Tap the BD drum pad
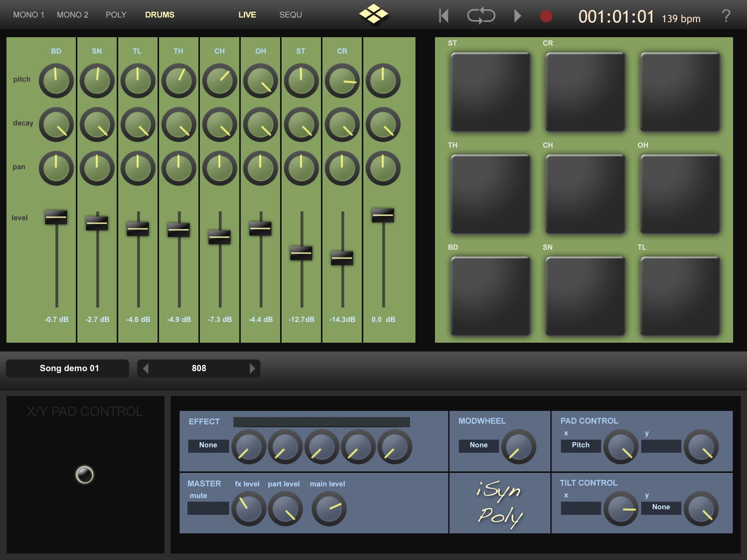Image resolution: width=747 pixels, height=560 pixels. [x=491, y=296]
